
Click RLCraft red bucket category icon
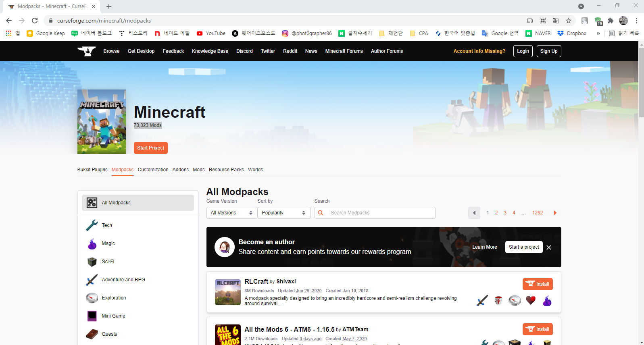[x=498, y=301]
